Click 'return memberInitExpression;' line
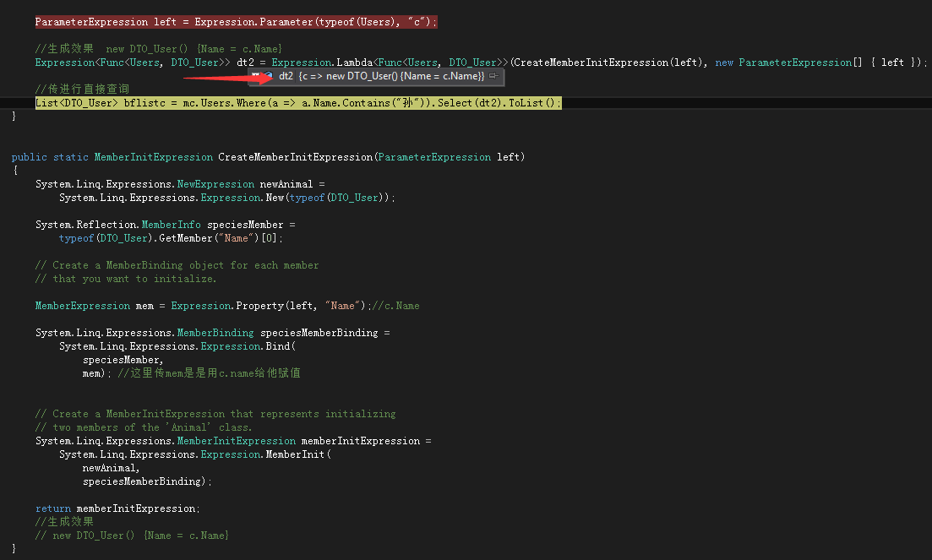Viewport: 932px width, 560px height. click(117, 508)
